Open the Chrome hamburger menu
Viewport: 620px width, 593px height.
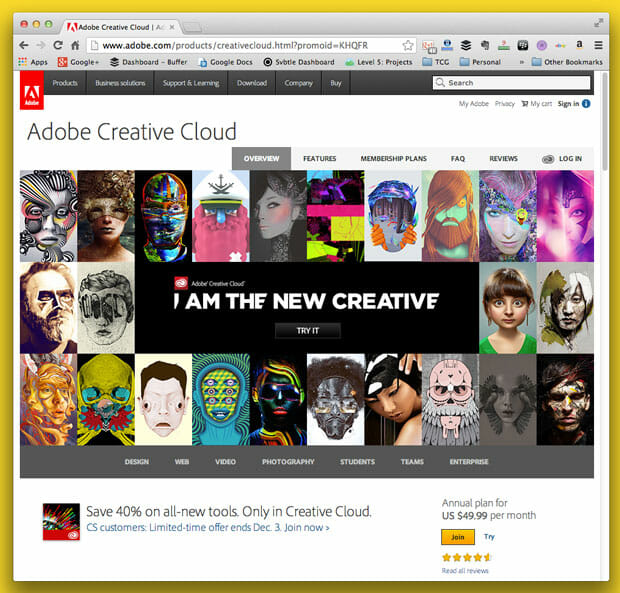point(599,45)
